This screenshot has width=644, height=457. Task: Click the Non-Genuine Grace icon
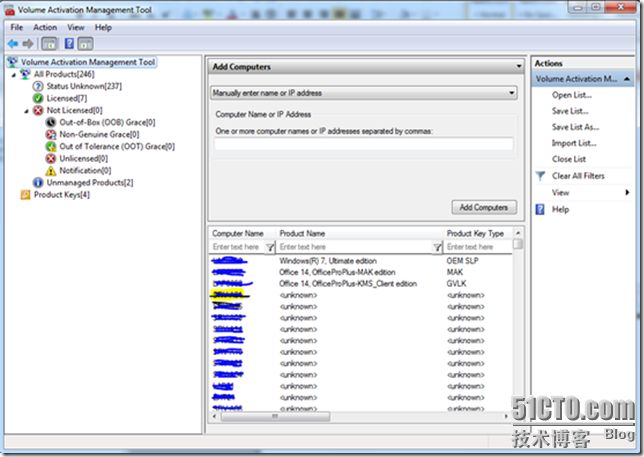coord(51,134)
